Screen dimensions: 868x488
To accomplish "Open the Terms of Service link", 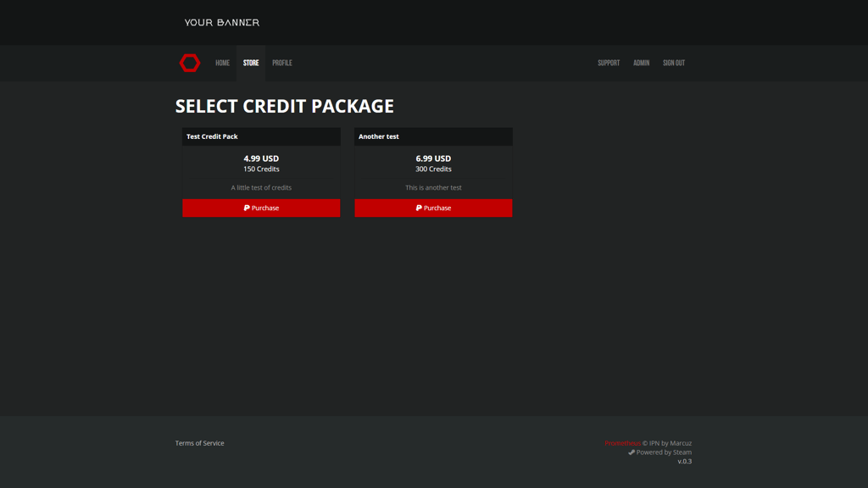I will [200, 443].
